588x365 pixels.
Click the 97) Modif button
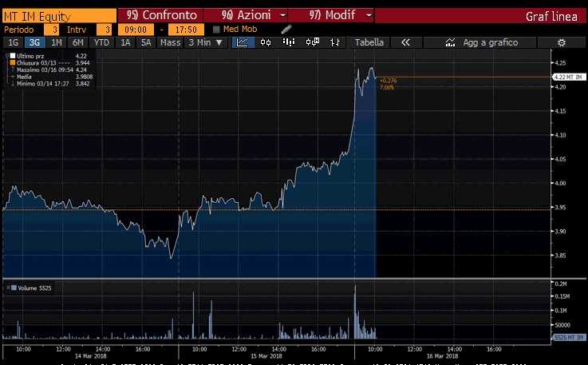(x=332, y=15)
